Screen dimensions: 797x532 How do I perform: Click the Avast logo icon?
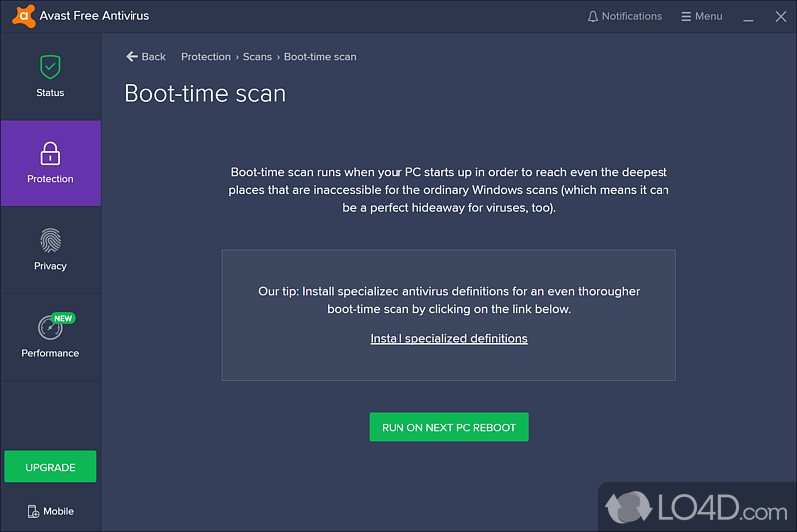pyautogui.click(x=23, y=16)
